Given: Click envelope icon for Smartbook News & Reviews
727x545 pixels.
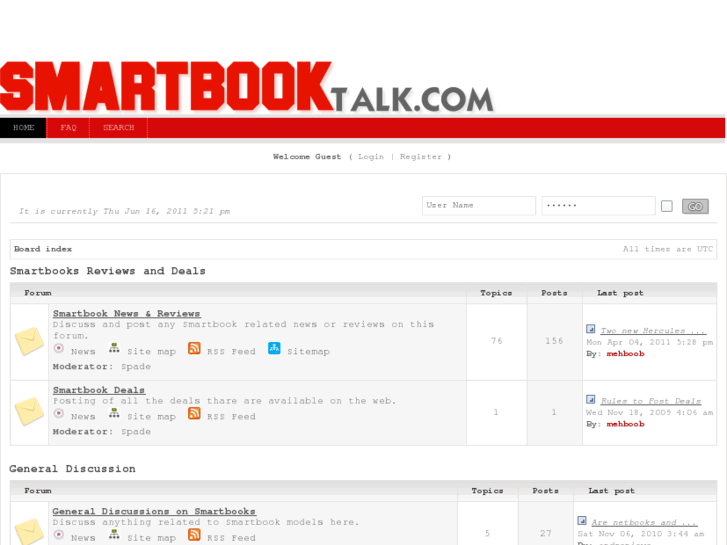Looking at the screenshot, I should [29, 341].
